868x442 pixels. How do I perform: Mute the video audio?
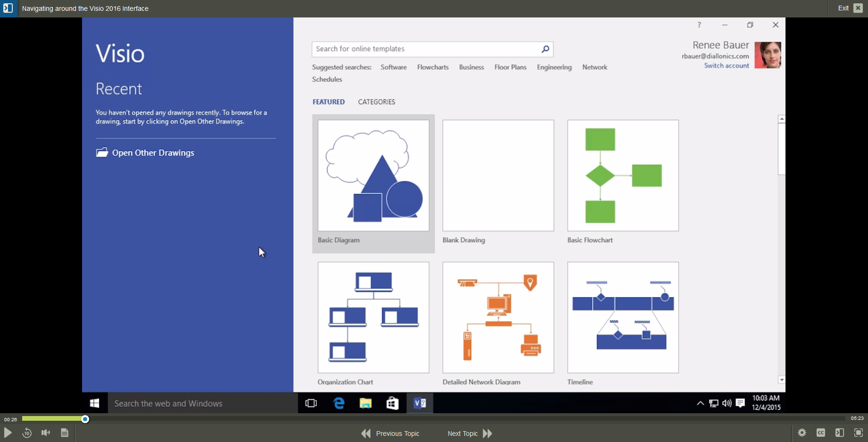coord(45,433)
